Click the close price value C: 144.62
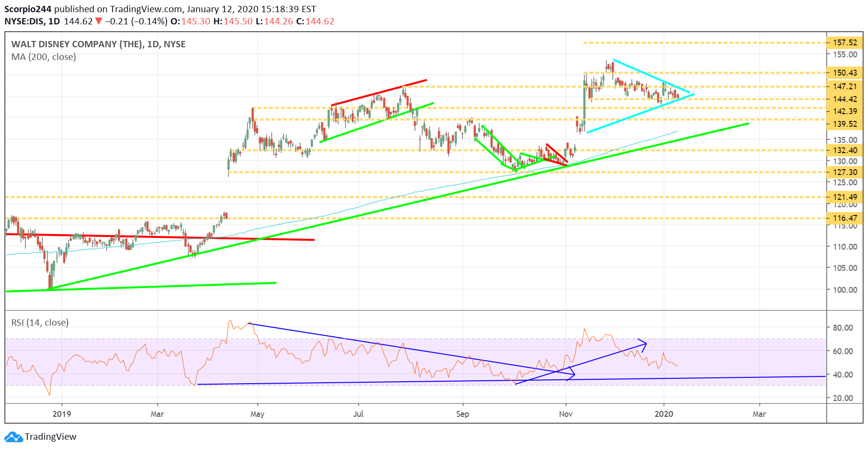This screenshot has height=450, width=868. click(315, 21)
